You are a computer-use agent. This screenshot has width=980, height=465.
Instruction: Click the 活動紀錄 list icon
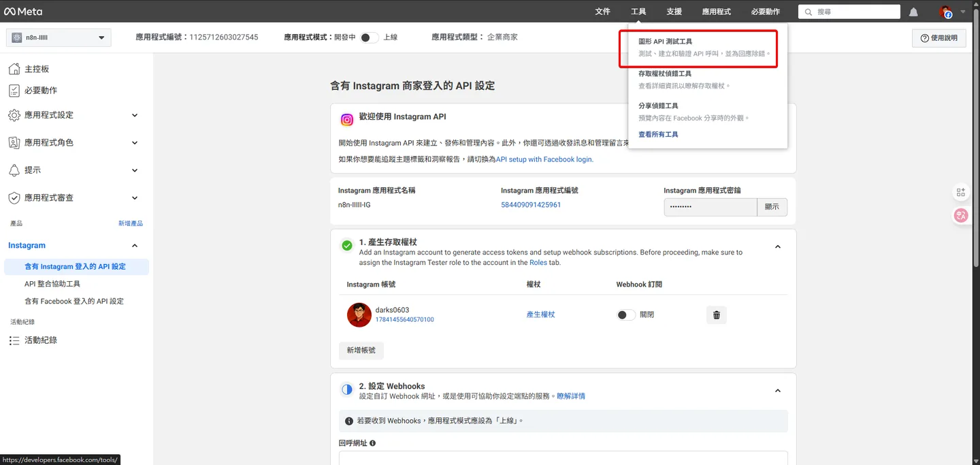pos(14,340)
